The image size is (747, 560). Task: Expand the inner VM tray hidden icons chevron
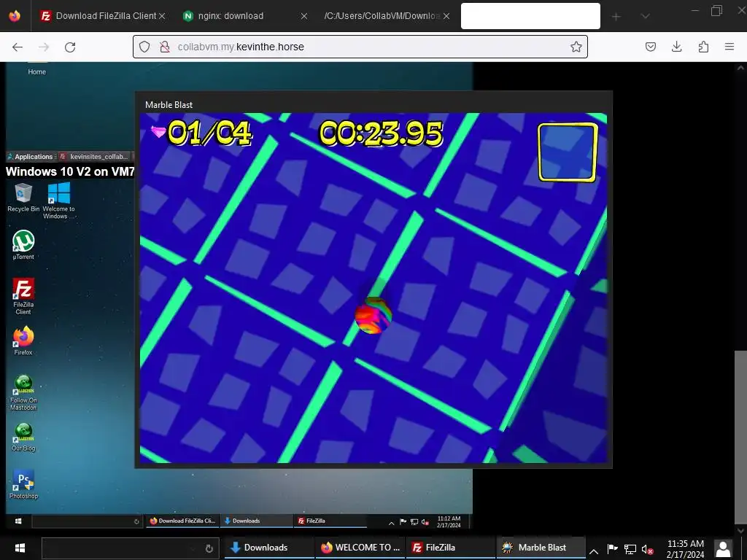click(391, 522)
